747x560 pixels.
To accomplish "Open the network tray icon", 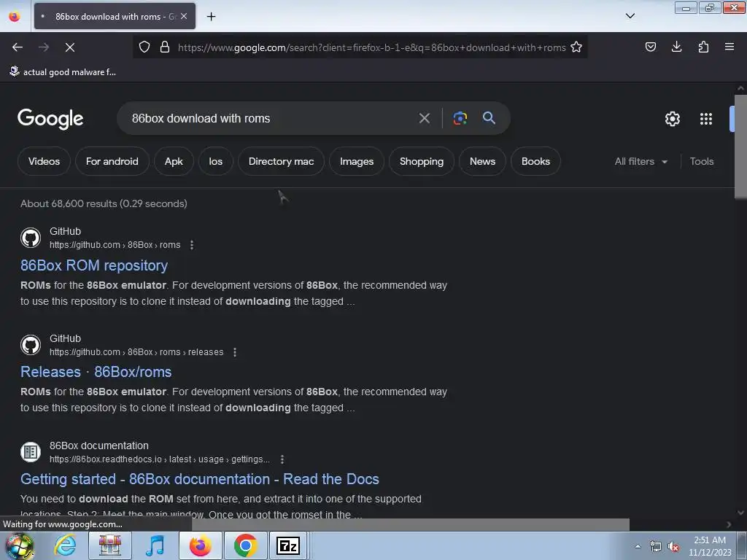I will (x=656, y=546).
